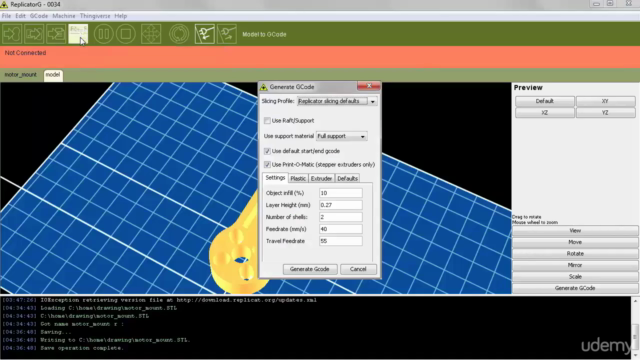
Task: Click the Travel Feedrate input field
Action: [340, 241]
